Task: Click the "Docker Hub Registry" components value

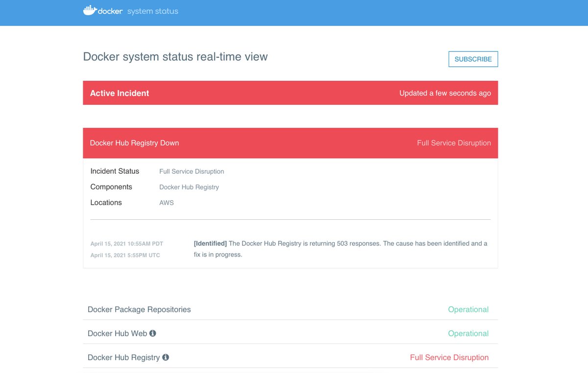Action: coord(189,187)
